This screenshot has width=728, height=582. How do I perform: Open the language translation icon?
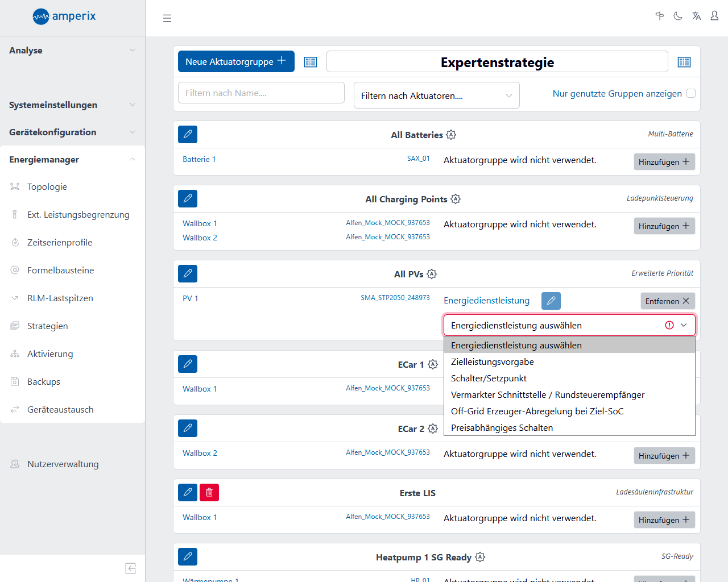click(696, 16)
